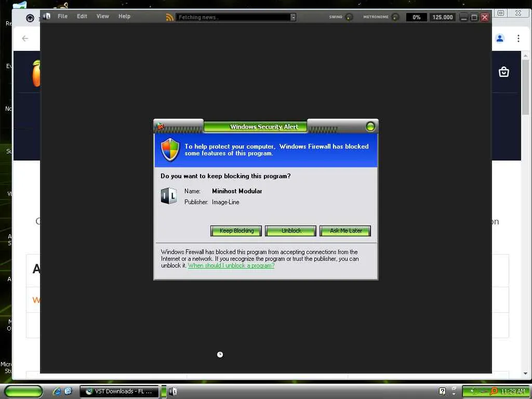
Task: Open the shopping cart icon on FL page
Action: (504, 72)
